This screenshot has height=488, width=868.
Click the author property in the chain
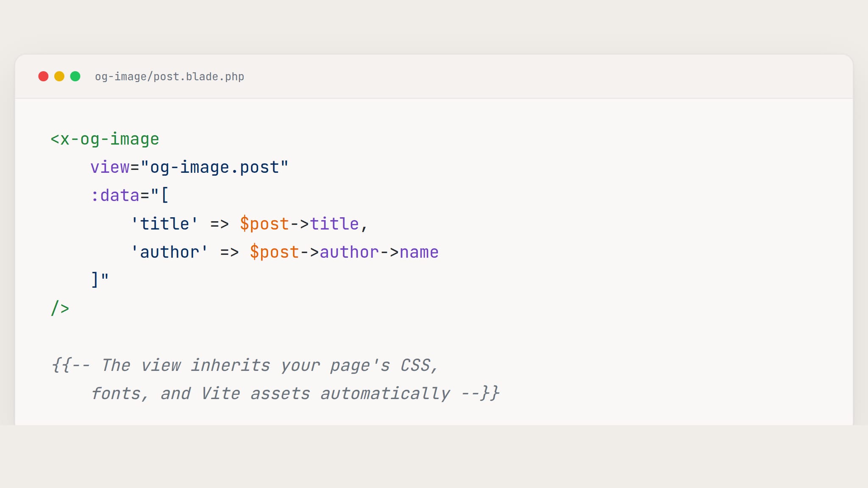click(x=349, y=252)
